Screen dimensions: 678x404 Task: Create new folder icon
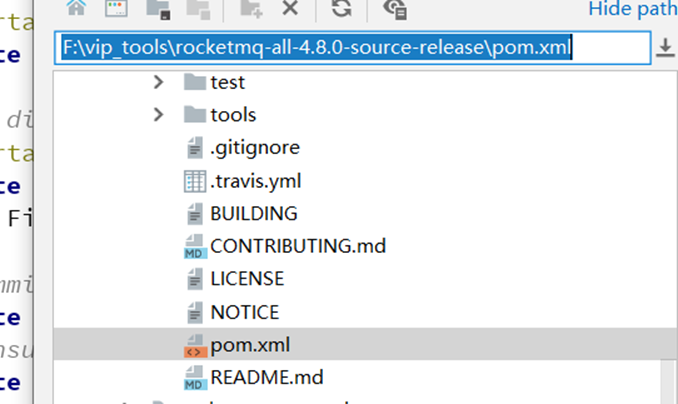pos(250,8)
